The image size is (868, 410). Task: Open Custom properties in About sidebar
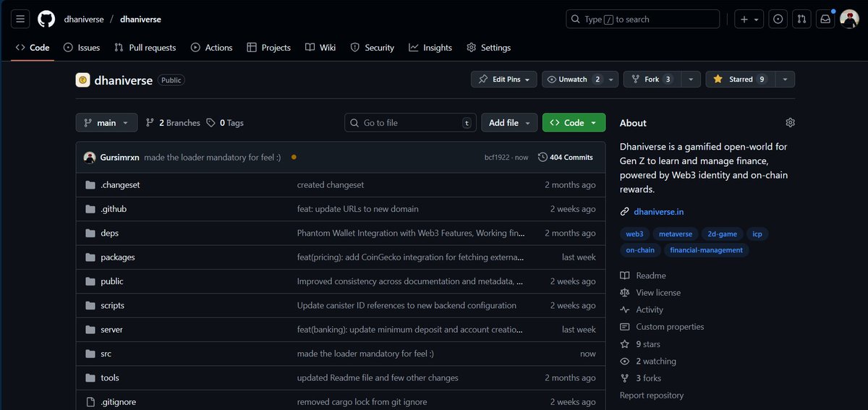(x=662, y=327)
